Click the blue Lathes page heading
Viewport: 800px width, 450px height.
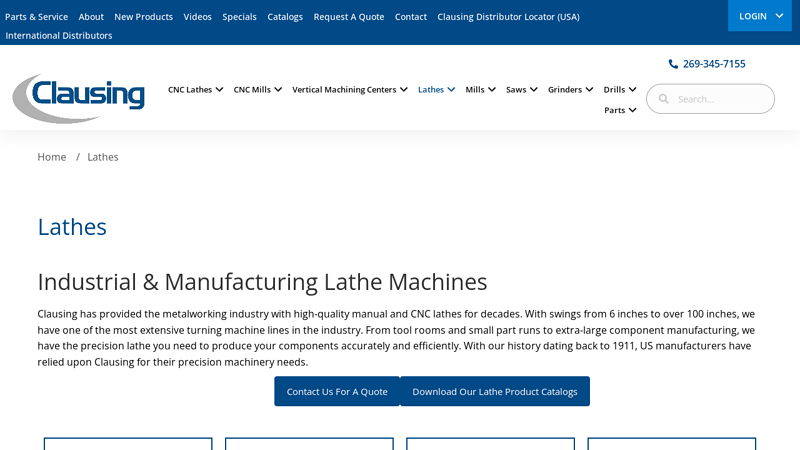(72, 227)
